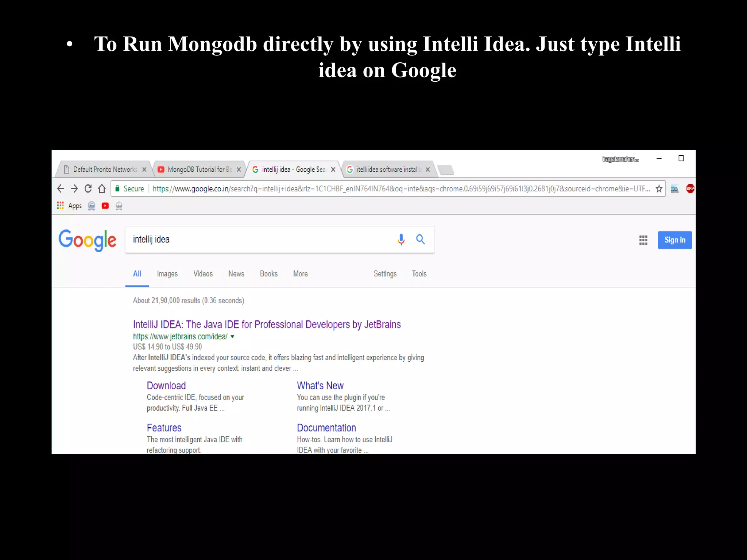Select the All results tab

[x=137, y=274]
